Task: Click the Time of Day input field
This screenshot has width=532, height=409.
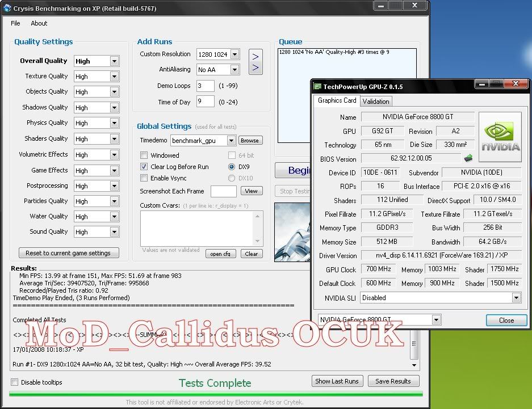Action: pyautogui.click(x=206, y=102)
